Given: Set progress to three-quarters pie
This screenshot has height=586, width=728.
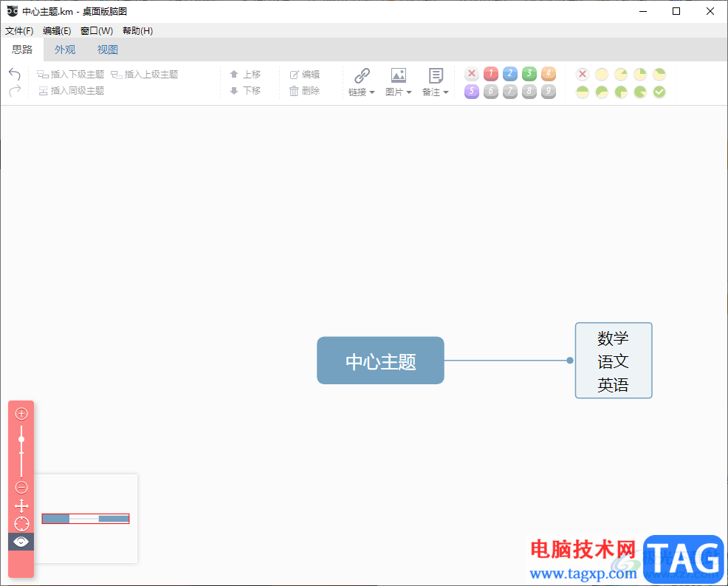Looking at the screenshot, I should [x=621, y=92].
